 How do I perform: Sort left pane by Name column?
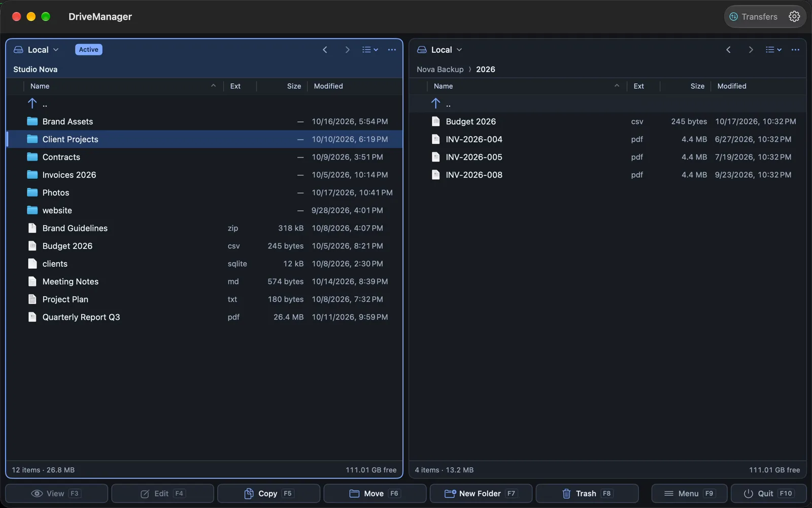(x=123, y=86)
